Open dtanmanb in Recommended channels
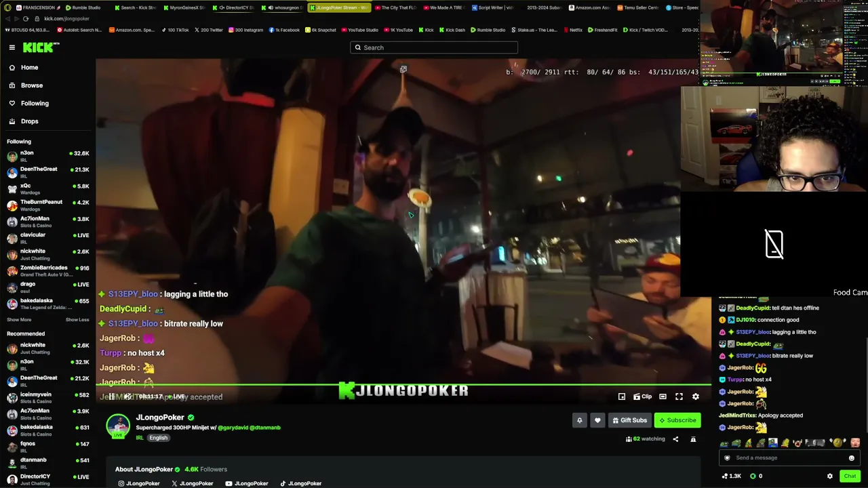 click(47, 463)
